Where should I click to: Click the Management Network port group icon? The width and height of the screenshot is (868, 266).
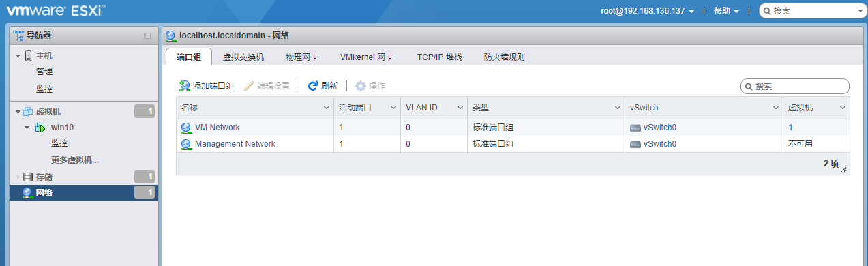(x=186, y=144)
